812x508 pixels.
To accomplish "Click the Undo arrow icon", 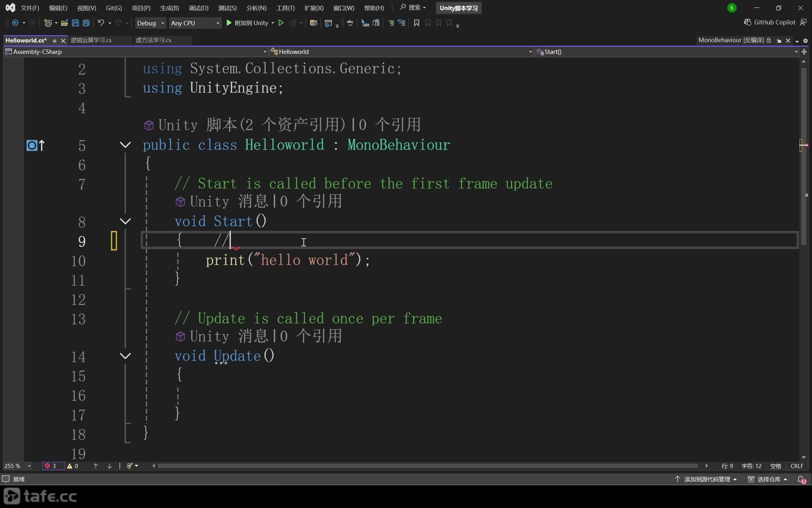I will [x=101, y=23].
